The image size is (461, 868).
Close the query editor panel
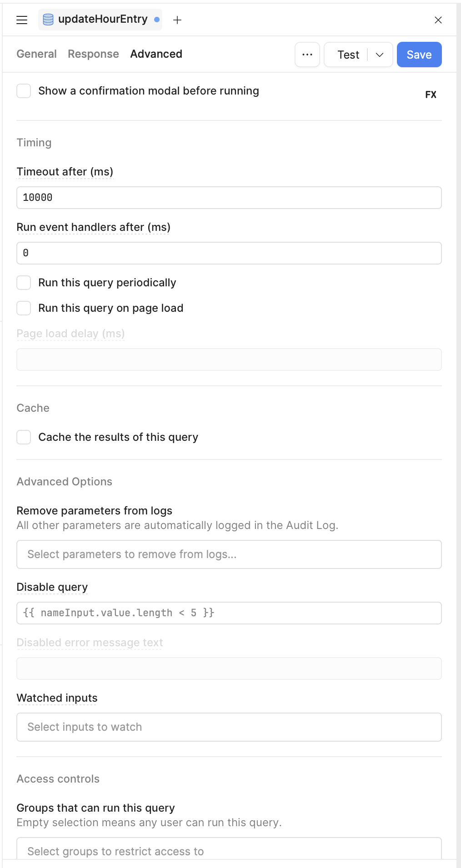click(438, 20)
